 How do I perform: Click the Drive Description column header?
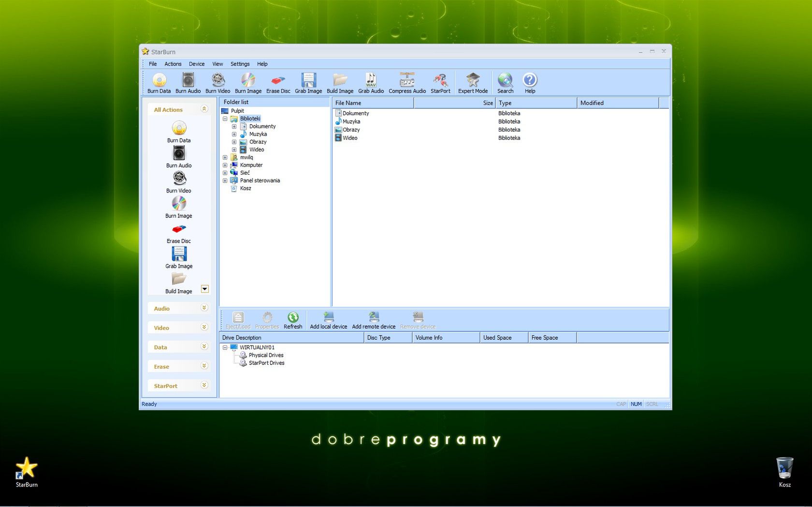(291, 338)
